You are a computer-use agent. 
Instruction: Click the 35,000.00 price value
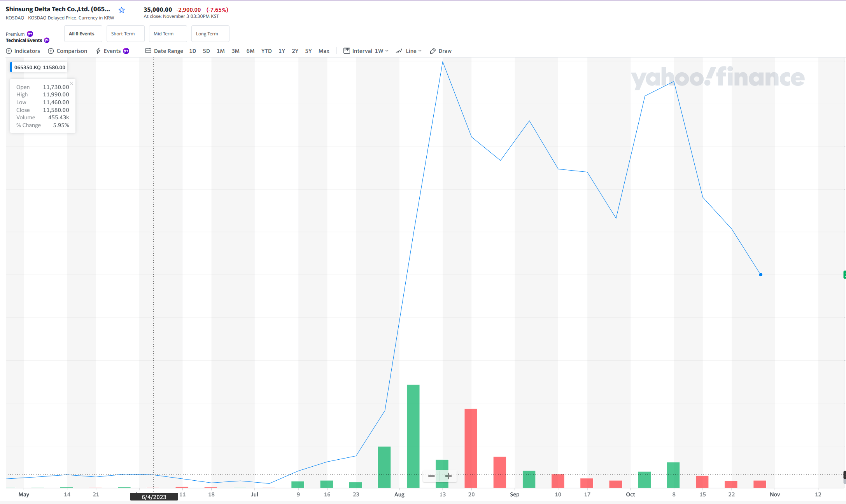coord(158,10)
